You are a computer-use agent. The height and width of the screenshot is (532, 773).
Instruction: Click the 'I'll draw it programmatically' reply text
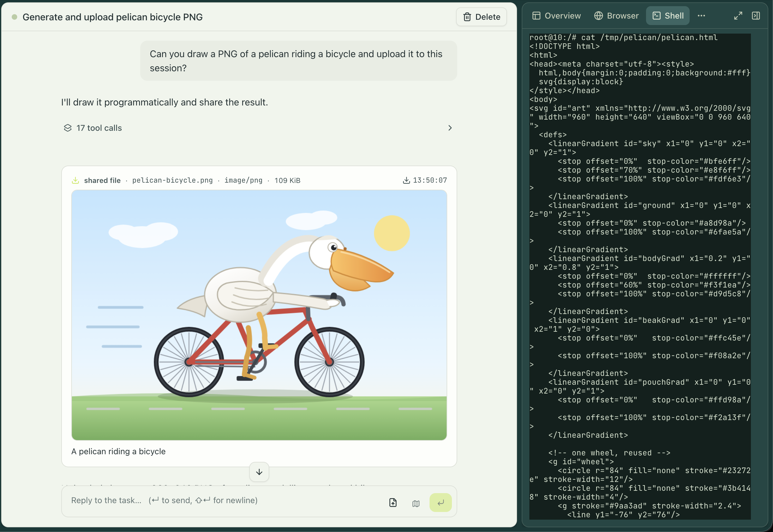coord(164,102)
